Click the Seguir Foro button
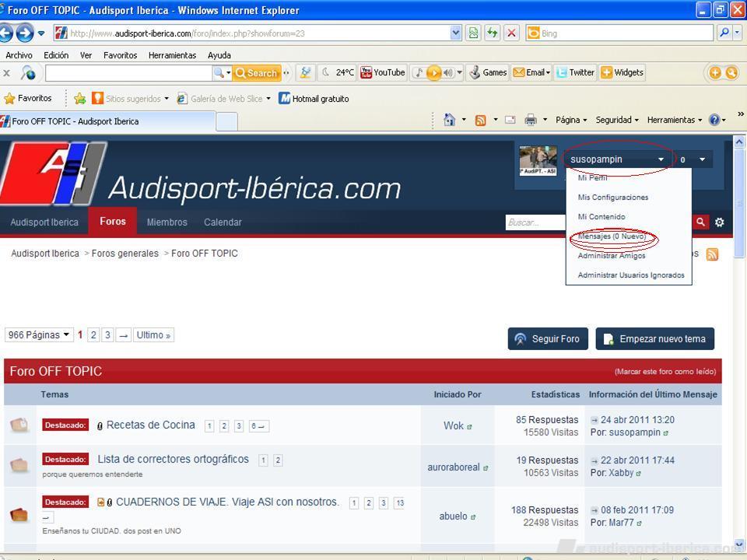This screenshot has height=560, width=747. pyautogui.click(x=548, y=338)
